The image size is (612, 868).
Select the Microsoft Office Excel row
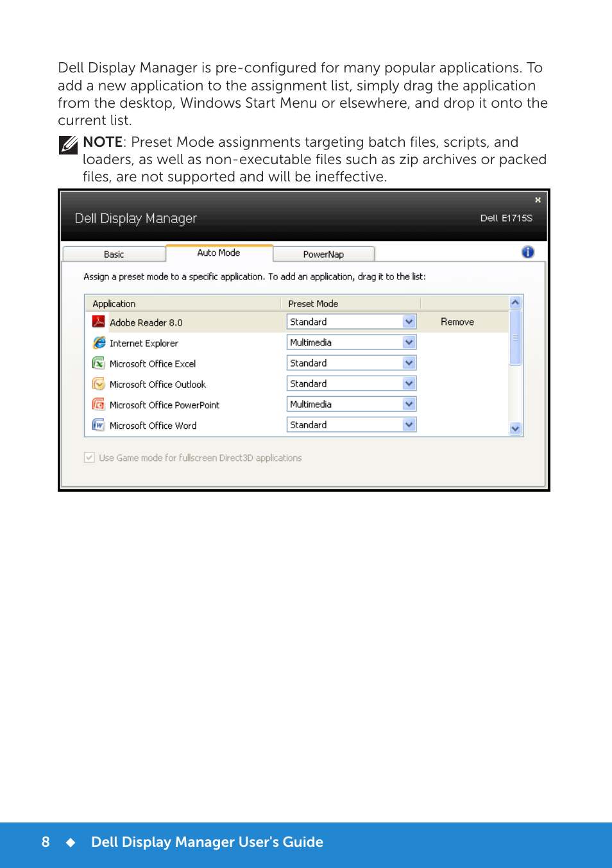296,363
